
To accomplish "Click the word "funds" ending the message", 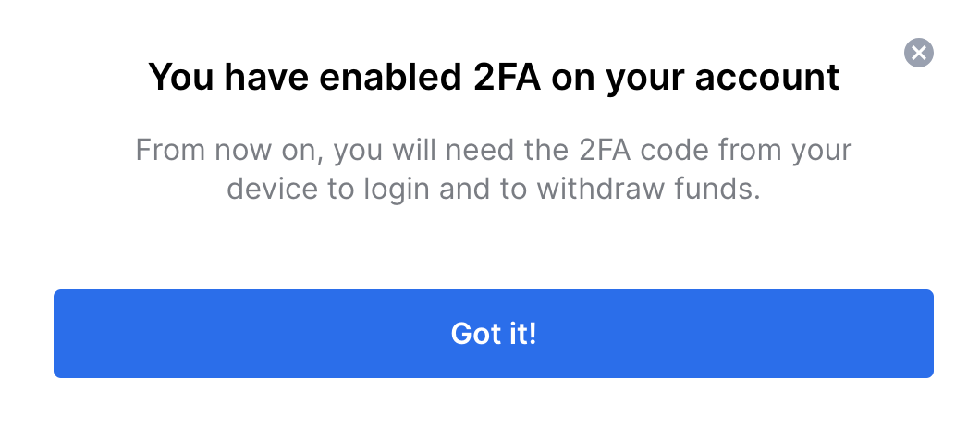I will click(x=717, y=190).
